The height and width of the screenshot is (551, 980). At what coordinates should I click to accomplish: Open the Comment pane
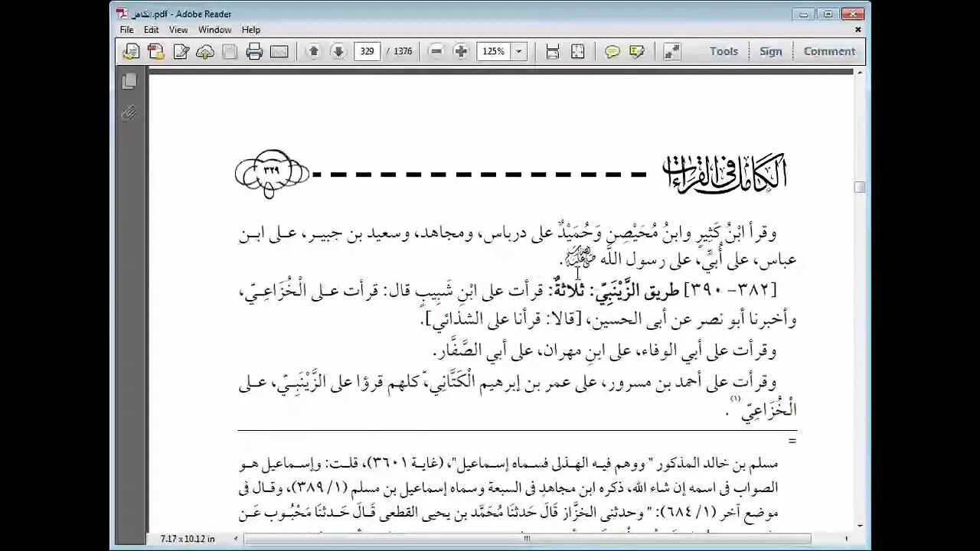[x=829, y=51]
